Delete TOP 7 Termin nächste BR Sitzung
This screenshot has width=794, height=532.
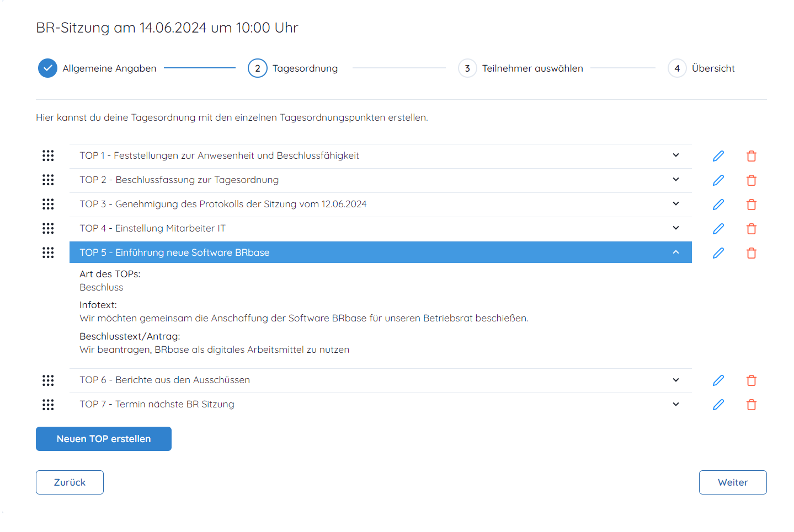[751, 405]
